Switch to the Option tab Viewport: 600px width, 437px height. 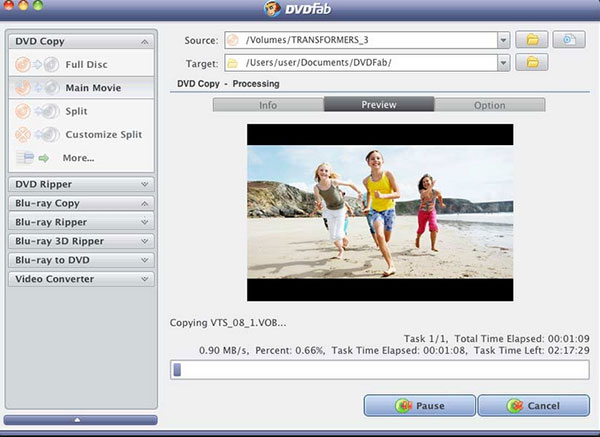pyautogui.click(x=490, y=105)
